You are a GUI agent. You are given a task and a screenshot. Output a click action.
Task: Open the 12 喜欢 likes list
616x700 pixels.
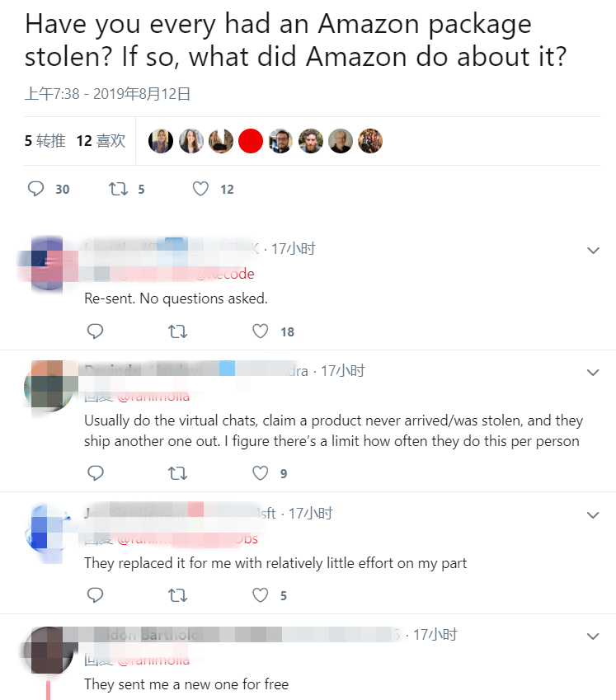point(101,141)
